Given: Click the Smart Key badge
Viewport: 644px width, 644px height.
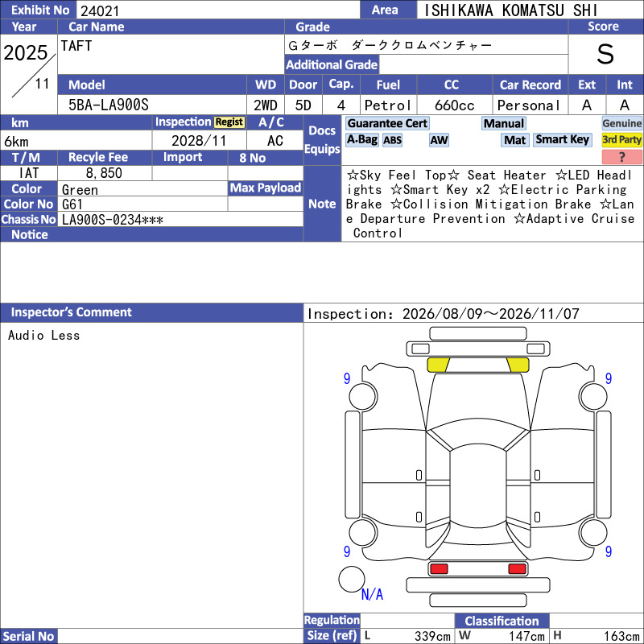Looking at the screenshot, I should tap(562, 139).
